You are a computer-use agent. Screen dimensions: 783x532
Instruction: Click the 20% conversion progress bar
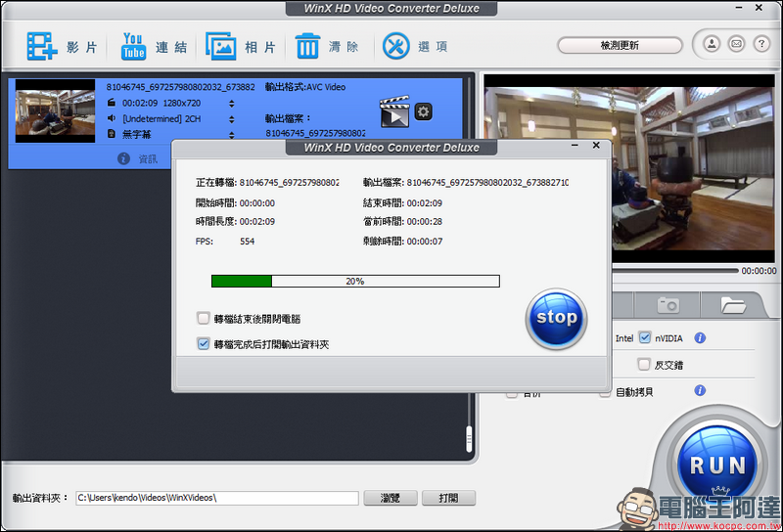[355, 281]
